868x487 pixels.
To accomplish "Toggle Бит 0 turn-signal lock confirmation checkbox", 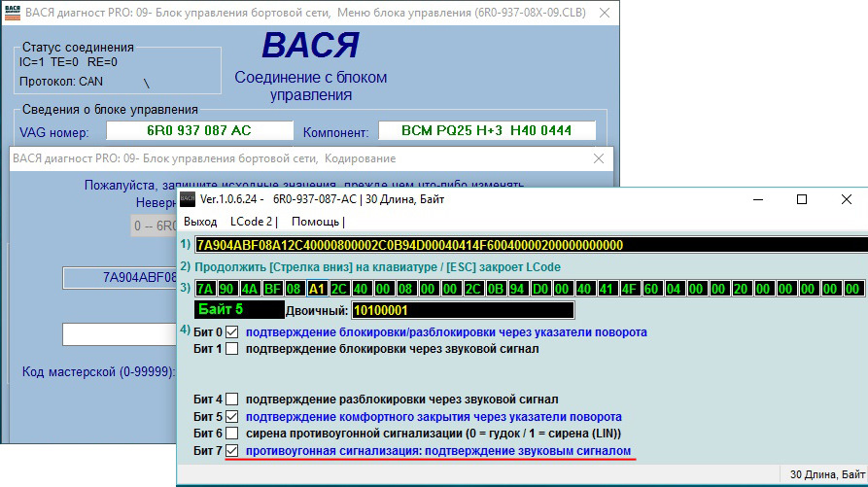I will tap(232, 332).
